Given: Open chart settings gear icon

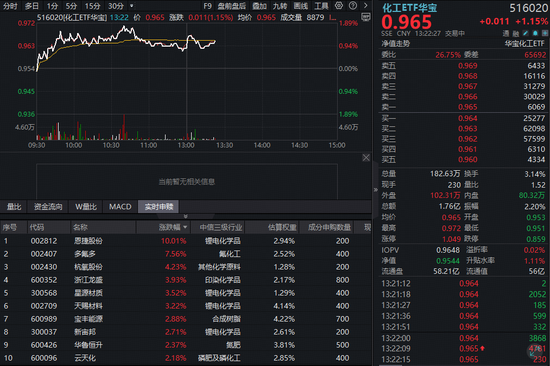Looking at the screenshot, I should [x=339, y=6].
